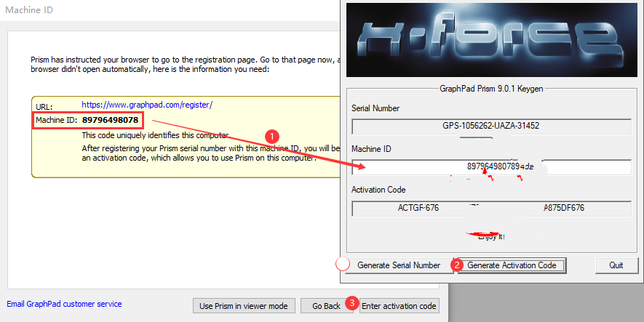Screen dimensions: 644x322
Task: Select the bold Machine ID number 89796498078
Action: [x=110, y=119]
